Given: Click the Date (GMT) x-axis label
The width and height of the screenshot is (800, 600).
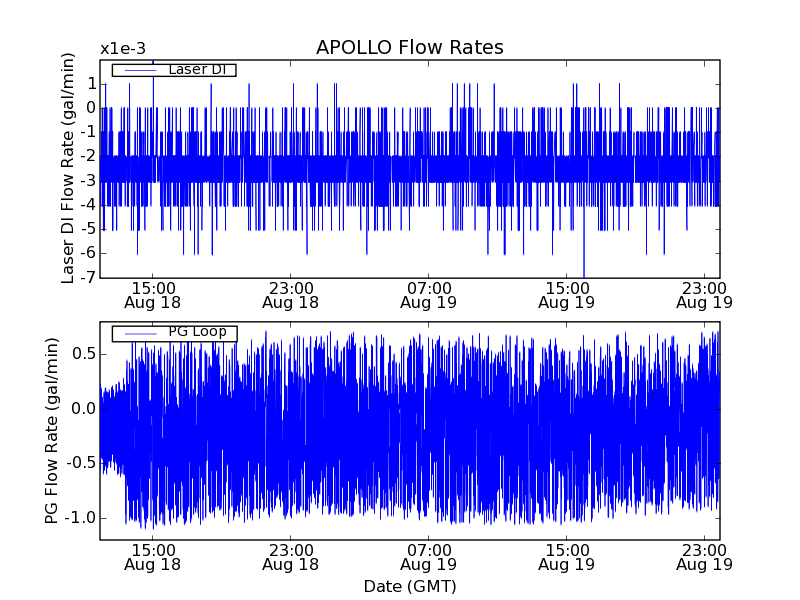Looking at the screenshot, I should tap(409, 586).
